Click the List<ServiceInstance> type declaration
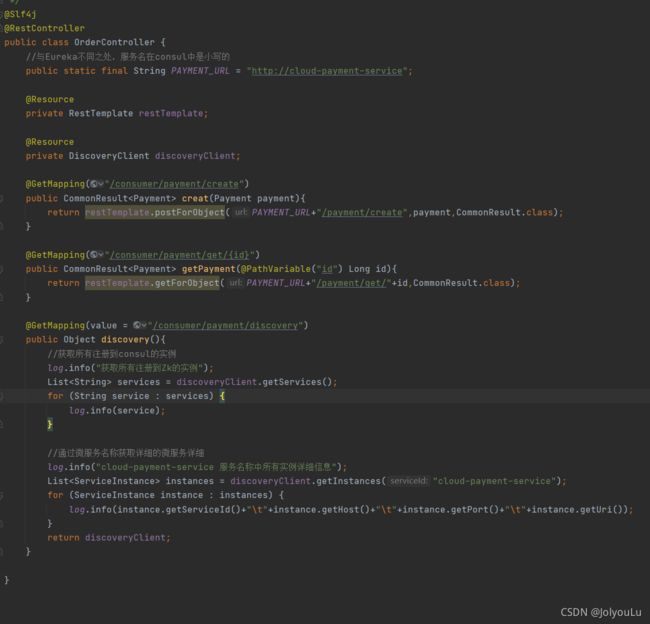Image resolution: width=650 pixels, height=624 pixels. pyautogui.click(x=104, y=481)
